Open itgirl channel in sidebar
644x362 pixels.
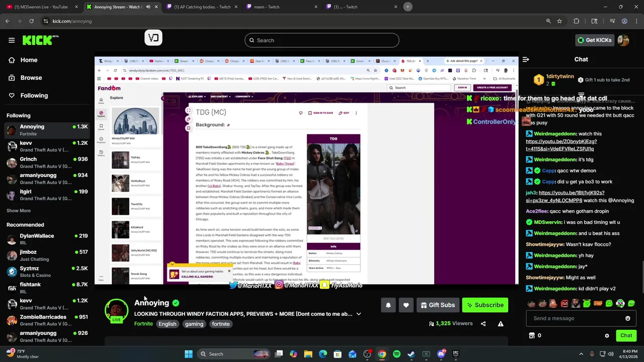(x=47, y=195)
